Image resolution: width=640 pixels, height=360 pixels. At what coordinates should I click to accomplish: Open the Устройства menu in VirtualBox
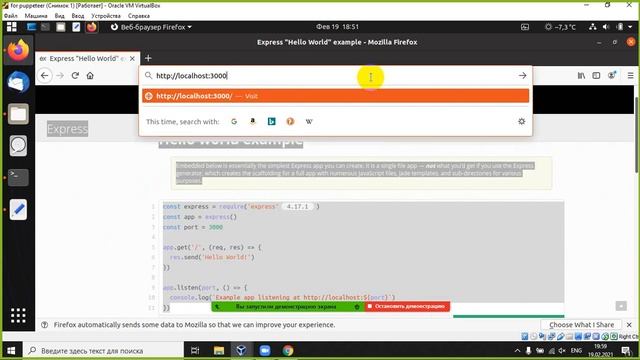pyautogui.click(x=106, y=16)
